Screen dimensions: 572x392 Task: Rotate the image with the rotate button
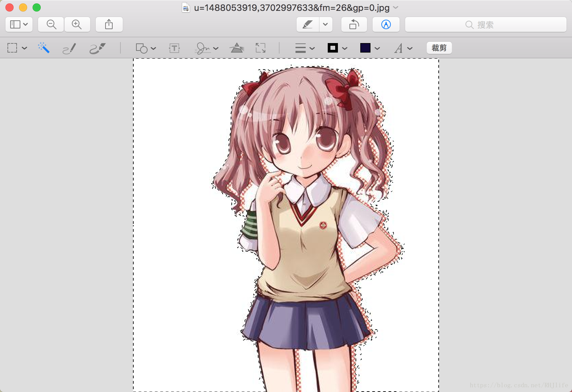[354, 24]
